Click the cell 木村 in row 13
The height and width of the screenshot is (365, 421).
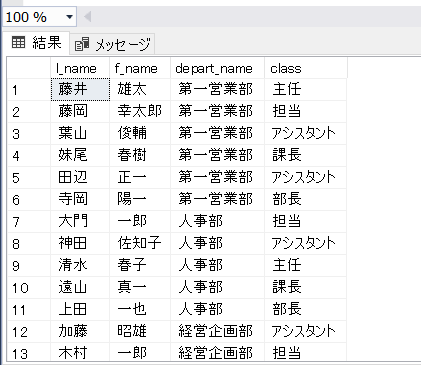(x=80, y=352)
